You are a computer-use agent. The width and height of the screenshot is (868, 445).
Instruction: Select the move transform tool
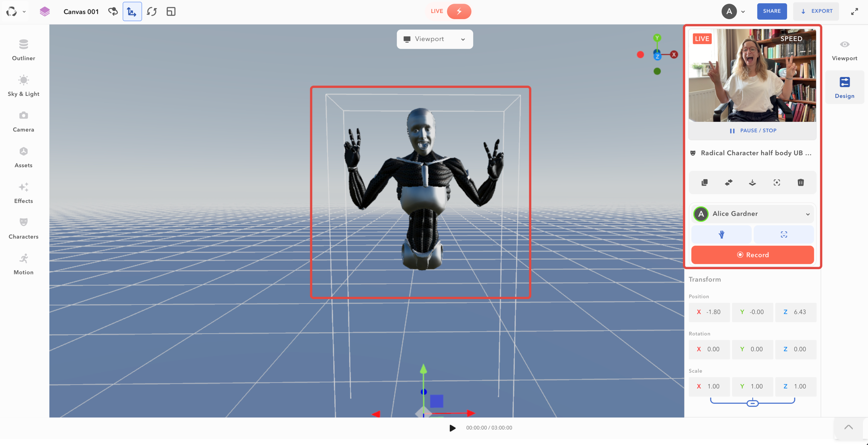132,11
